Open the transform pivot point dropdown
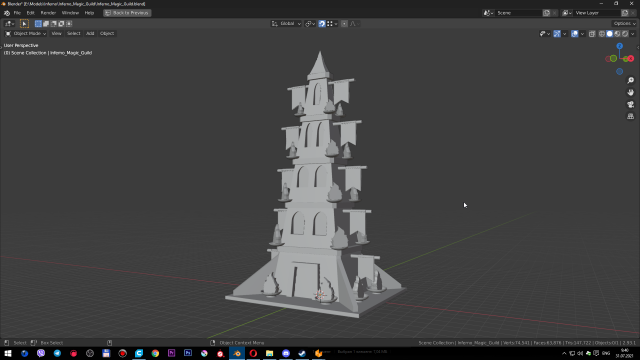640x360 pixels. pos(310,24)
